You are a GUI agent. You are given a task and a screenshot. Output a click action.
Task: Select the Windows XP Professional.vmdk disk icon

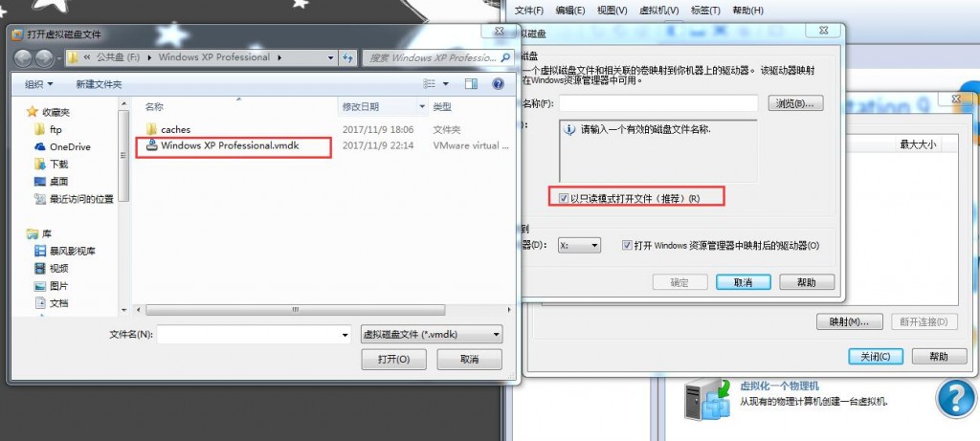pos(151,145)
